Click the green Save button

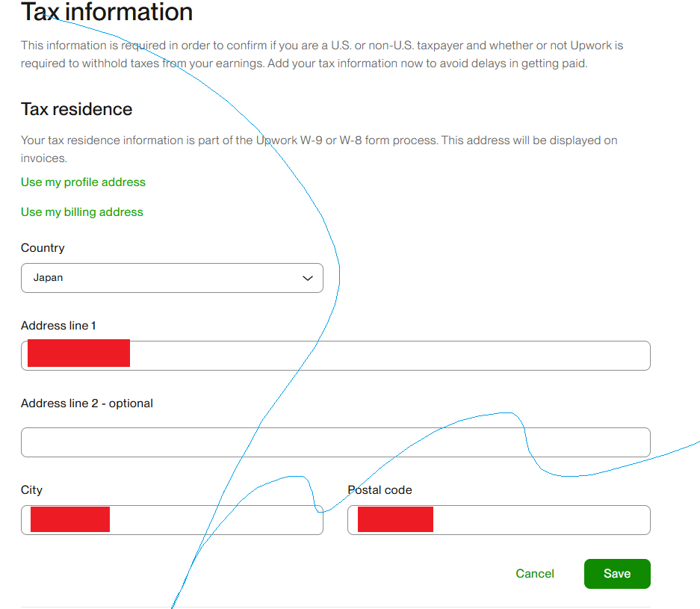617,574
